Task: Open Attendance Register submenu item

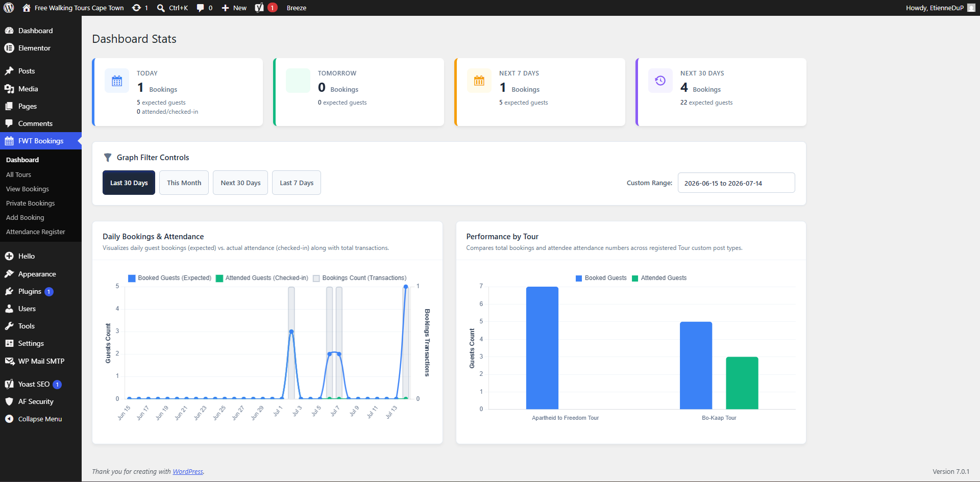Action: [36, 232]
